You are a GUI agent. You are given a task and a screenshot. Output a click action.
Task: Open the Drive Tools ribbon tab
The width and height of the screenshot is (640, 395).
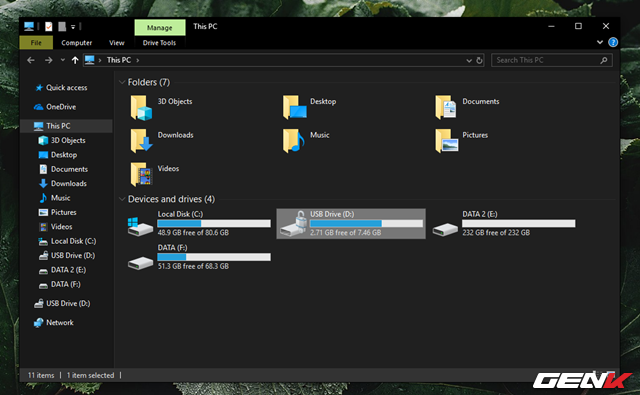pyautogui.click(x=159, y=42)
